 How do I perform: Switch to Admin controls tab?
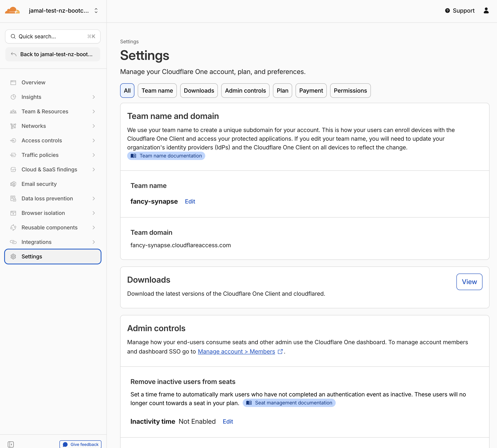tap(245, 91)
